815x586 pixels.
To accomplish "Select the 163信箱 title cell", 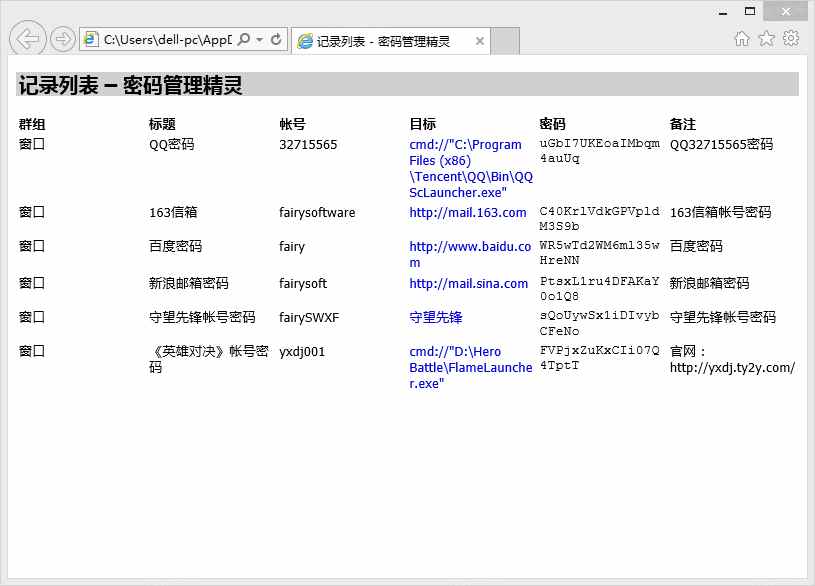I will click(x=173, y=213).
